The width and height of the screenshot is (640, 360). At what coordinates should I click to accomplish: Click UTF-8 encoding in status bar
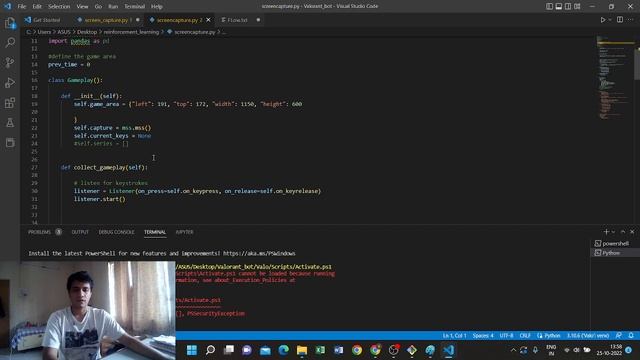tap(507, 336)
